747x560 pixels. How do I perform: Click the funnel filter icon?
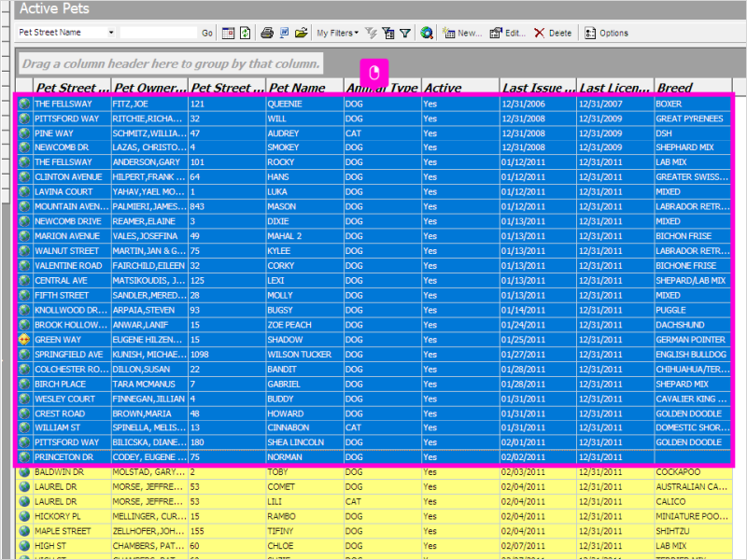point(405,33)
